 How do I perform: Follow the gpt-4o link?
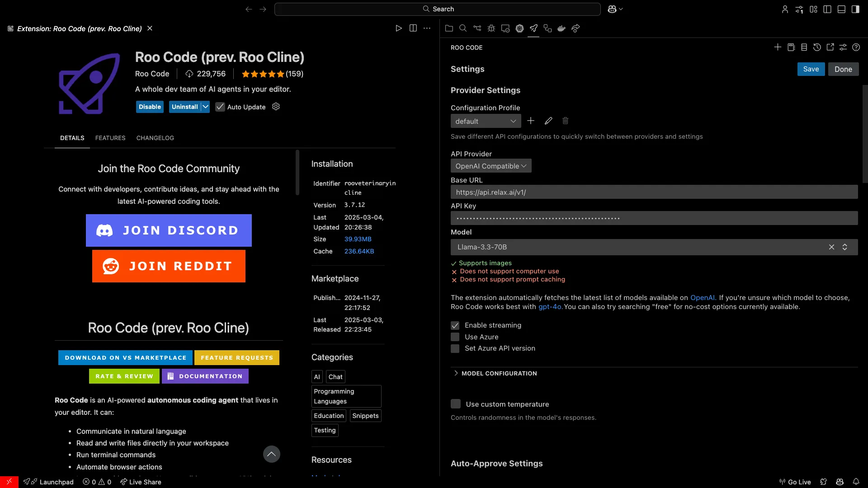click(550, 307)
